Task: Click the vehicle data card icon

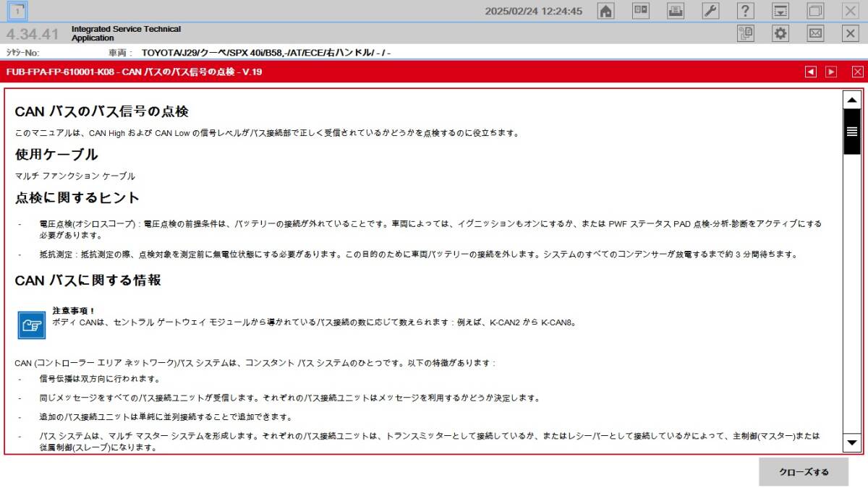Action: tap(641, 11)
